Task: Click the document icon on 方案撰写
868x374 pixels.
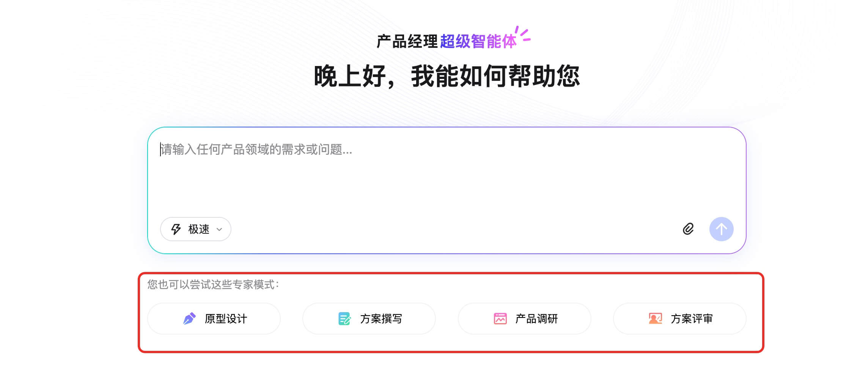Action: tap(344, 319)
